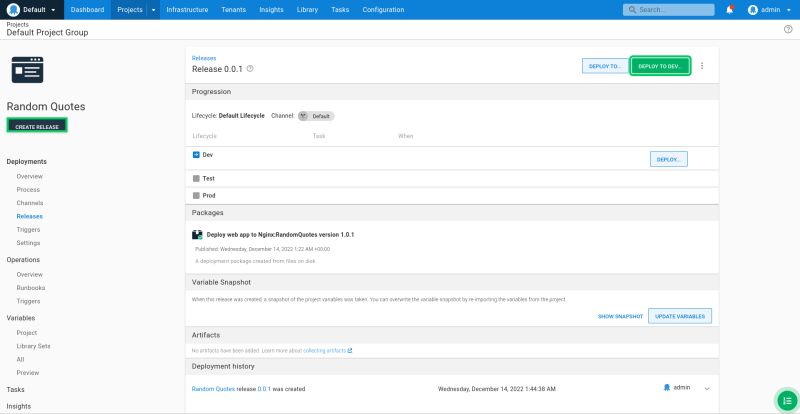Click the Deploy... button in Dev row
The width and height of the screenshot is (800, 414).
[x=668, y=159]
